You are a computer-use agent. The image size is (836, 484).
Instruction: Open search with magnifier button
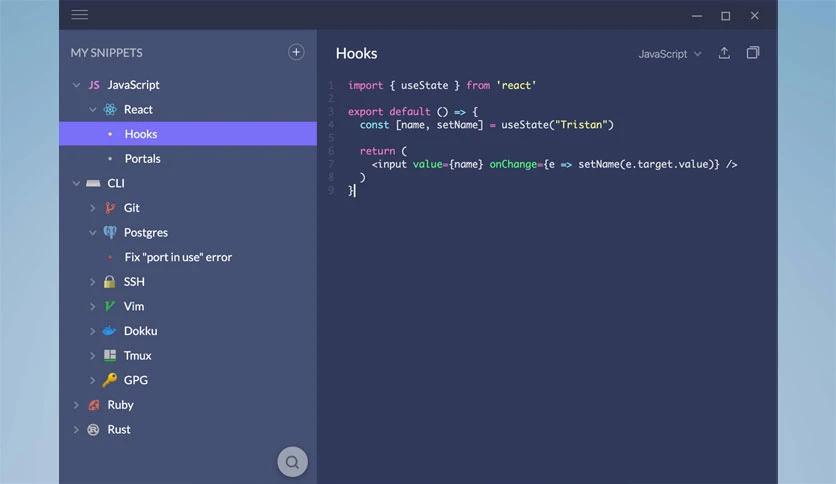coord(292,462)
